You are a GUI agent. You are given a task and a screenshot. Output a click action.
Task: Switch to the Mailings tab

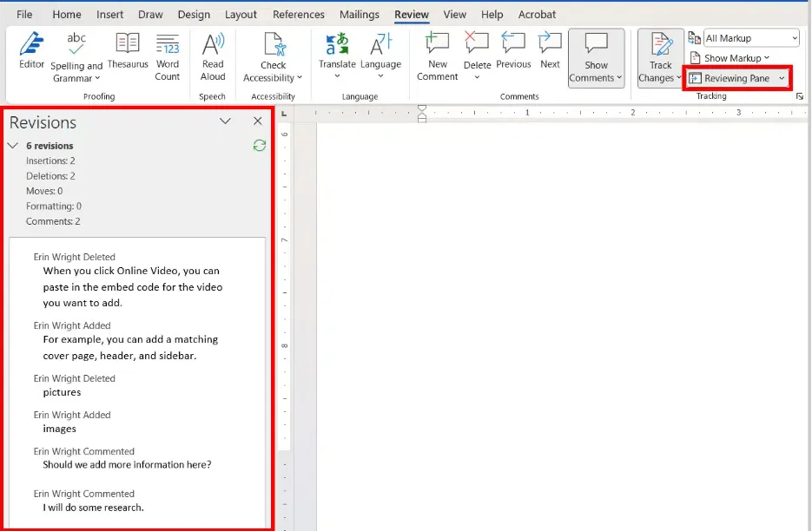(x=359, y=15)
